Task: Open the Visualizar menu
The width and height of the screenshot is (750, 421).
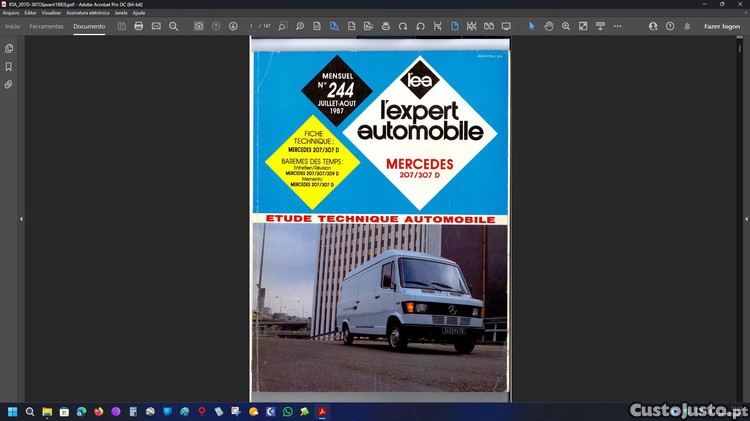Action: point(51,12)
